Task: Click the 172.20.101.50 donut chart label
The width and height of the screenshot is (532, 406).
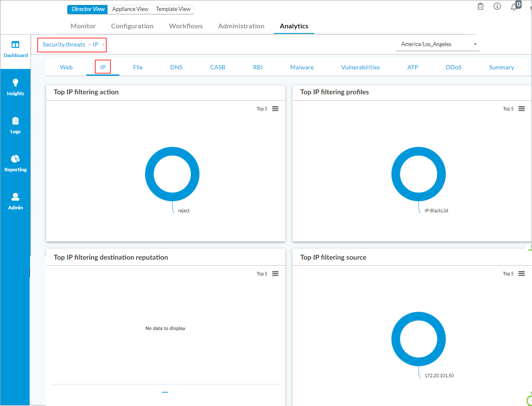Action: [x=439, y=376]
